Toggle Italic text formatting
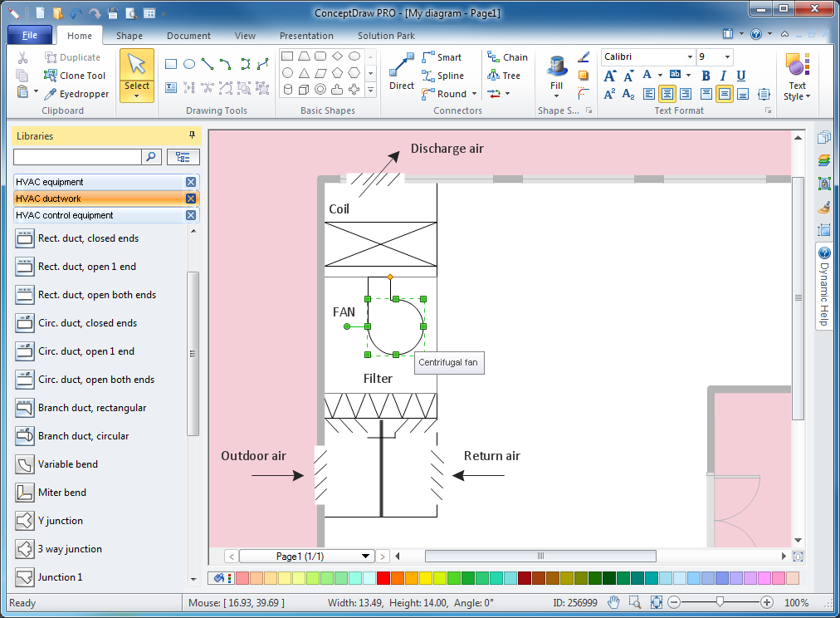The width and height of the screenshot is (840, 618). pyautogui.click(x=723, y=76)
